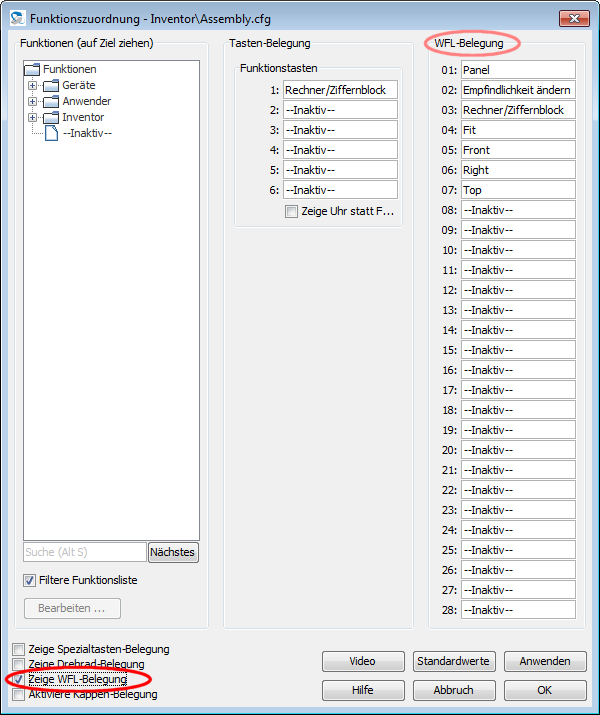
Task: Click the Anwenden button
Action: click(x=545, y=661)
